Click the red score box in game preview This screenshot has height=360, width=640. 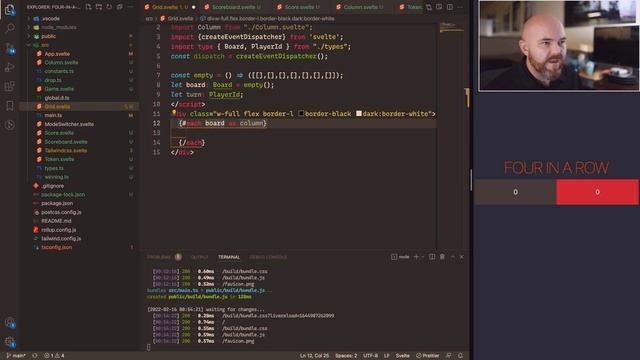tap(597, 192)
